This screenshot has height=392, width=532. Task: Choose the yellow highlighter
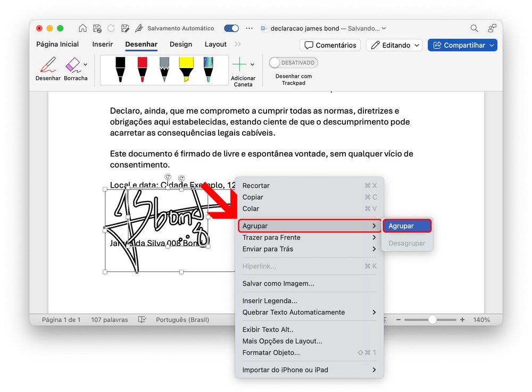coord(186,69)
